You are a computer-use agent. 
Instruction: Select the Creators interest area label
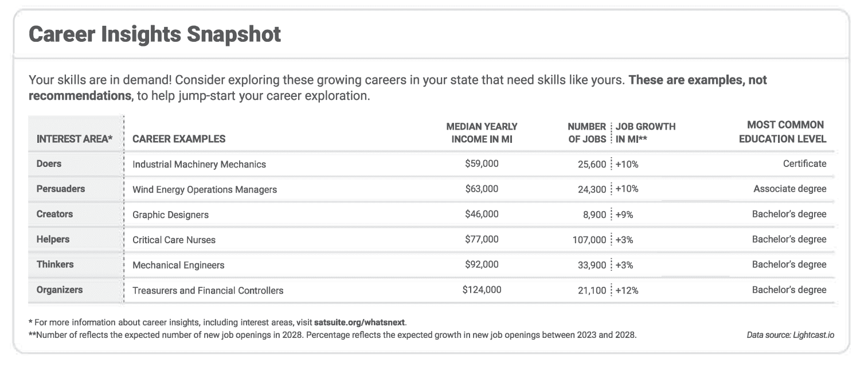(x=54, y=214)
